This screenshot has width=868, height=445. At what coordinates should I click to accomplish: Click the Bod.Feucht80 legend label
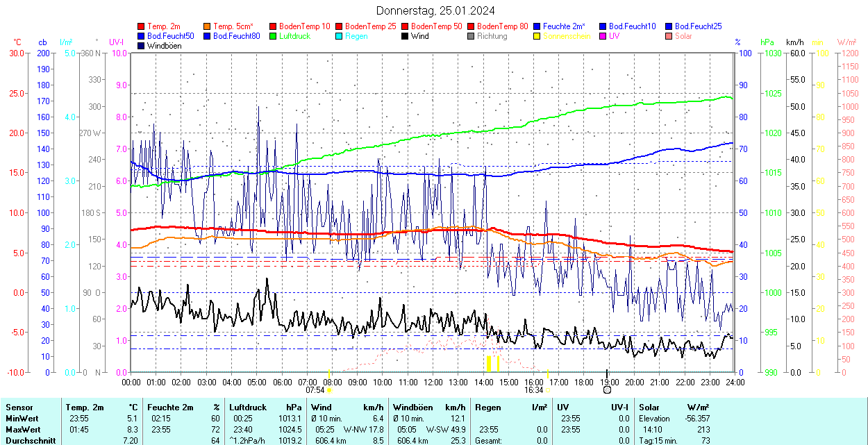click(x=236, y=36)
